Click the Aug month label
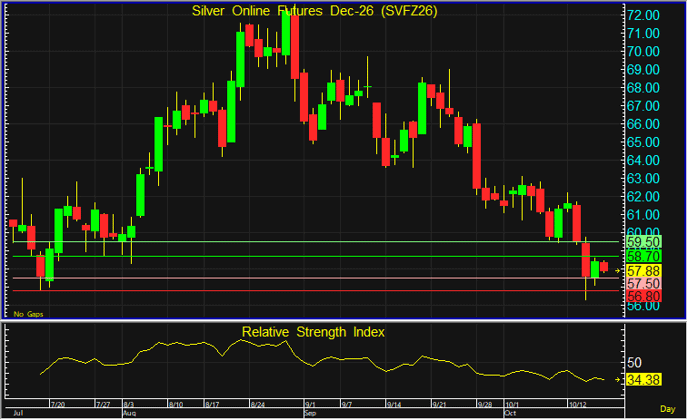Viewport: 688px width, 420px height. tap(129, 413)
